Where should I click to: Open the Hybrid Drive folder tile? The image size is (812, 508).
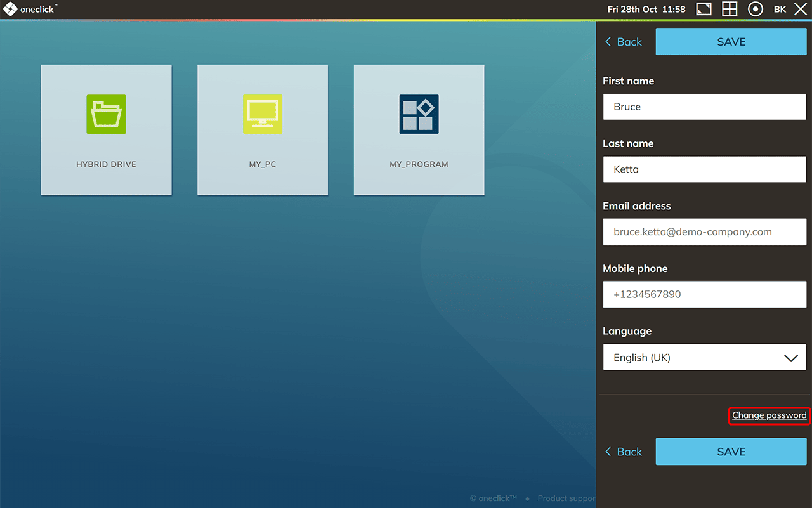tap(106, 130)
